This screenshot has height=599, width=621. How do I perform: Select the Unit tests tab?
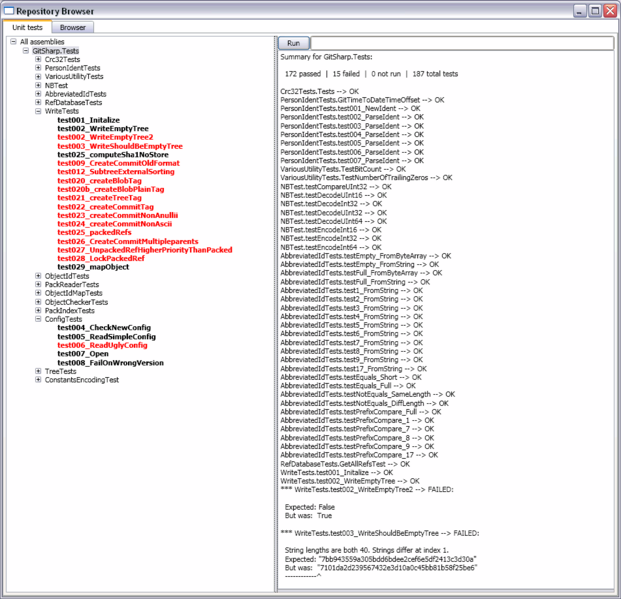tap(27, 27)
